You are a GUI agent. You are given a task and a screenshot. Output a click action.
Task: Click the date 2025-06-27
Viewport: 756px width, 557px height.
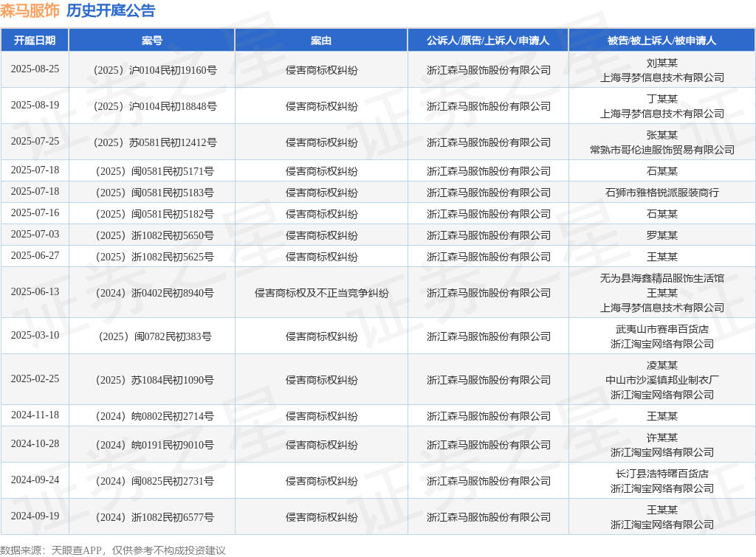35,255
